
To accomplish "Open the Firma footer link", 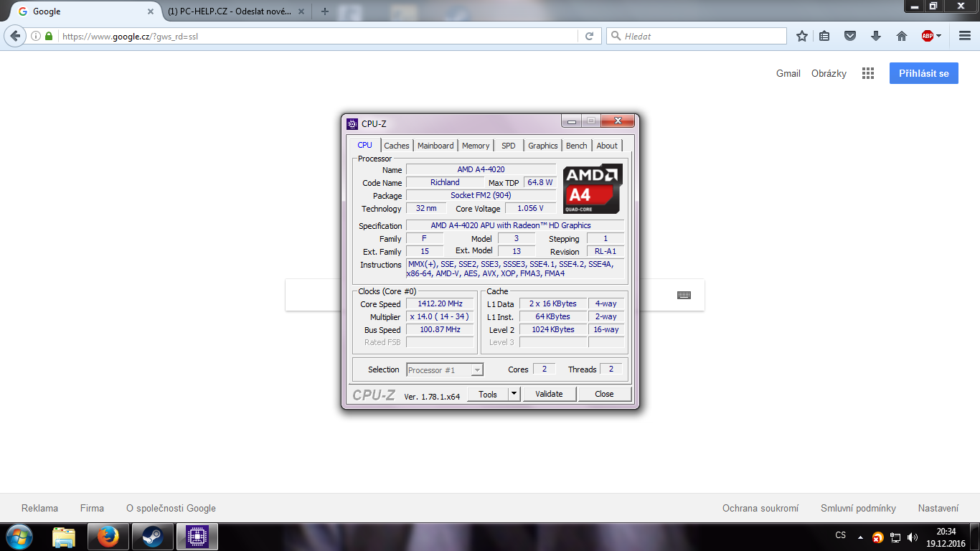I will [92, 508].
